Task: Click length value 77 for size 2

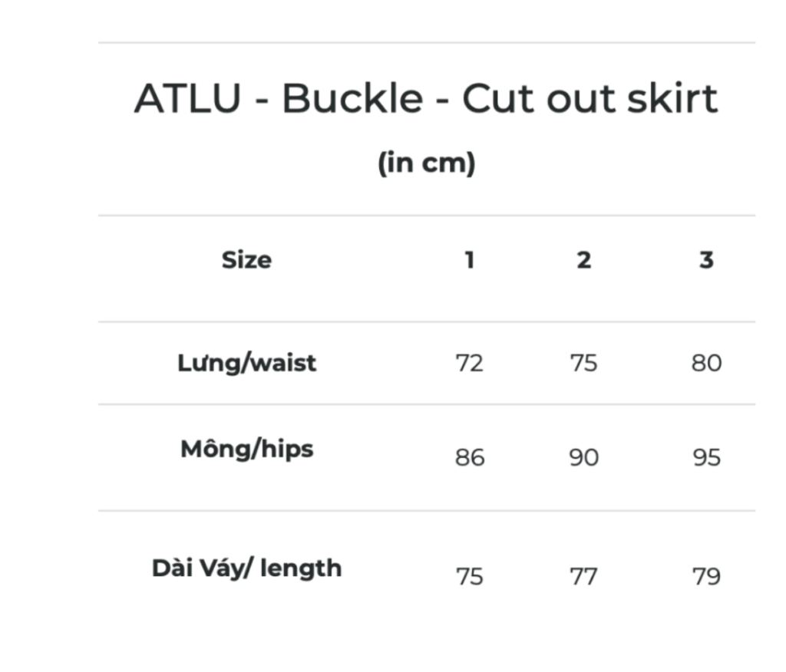Action: coord(583,576)
